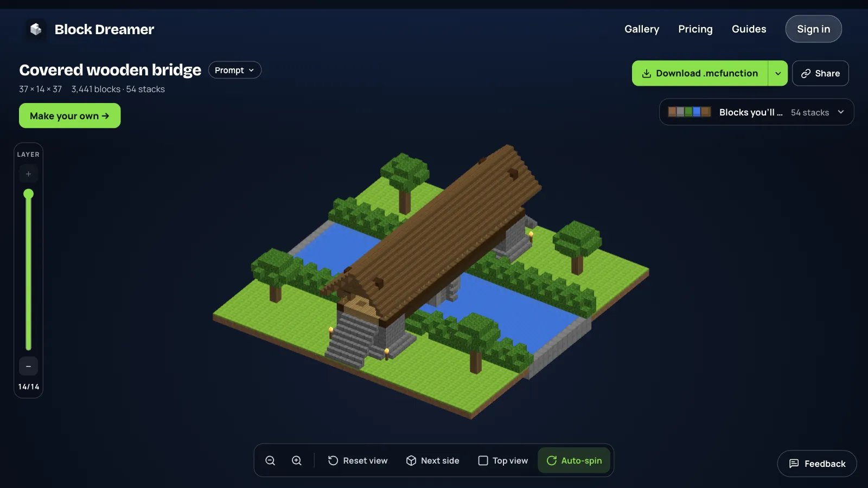Screen dimensions: 868x488
Task: Open the Gallery page
Action: pos(642,29)
